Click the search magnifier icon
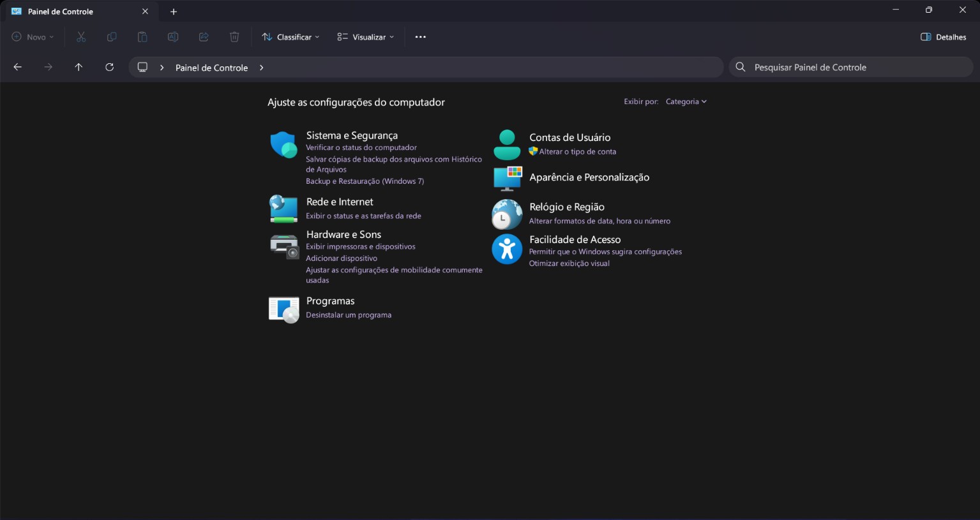The width and height of the screenshot is (980, 520). click(x=741, y=67)
